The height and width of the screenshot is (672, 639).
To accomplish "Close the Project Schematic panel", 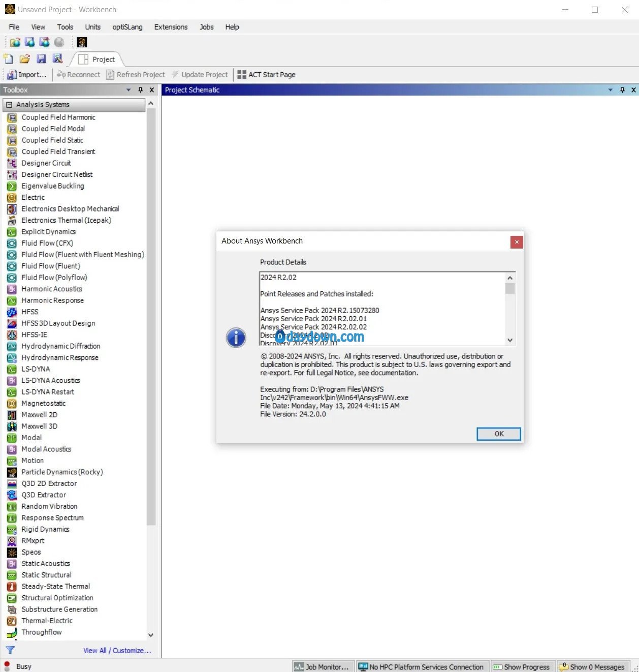I will 633,90.
